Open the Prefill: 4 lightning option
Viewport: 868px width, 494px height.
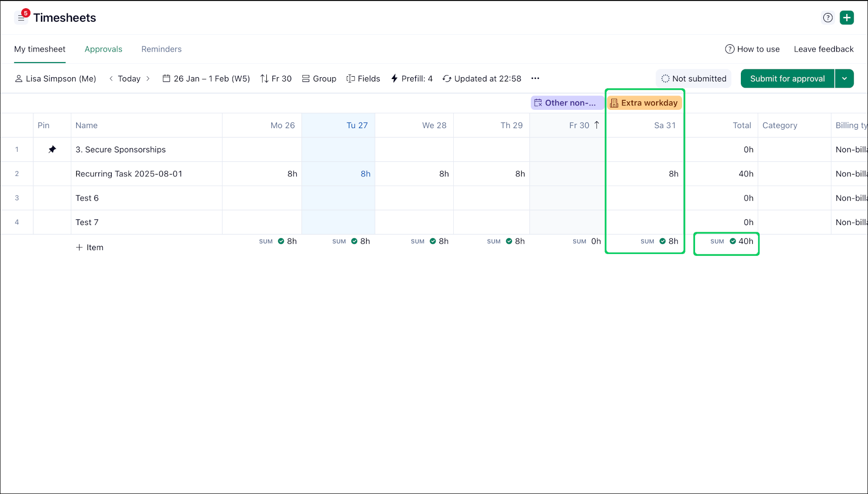pos(411,79)
